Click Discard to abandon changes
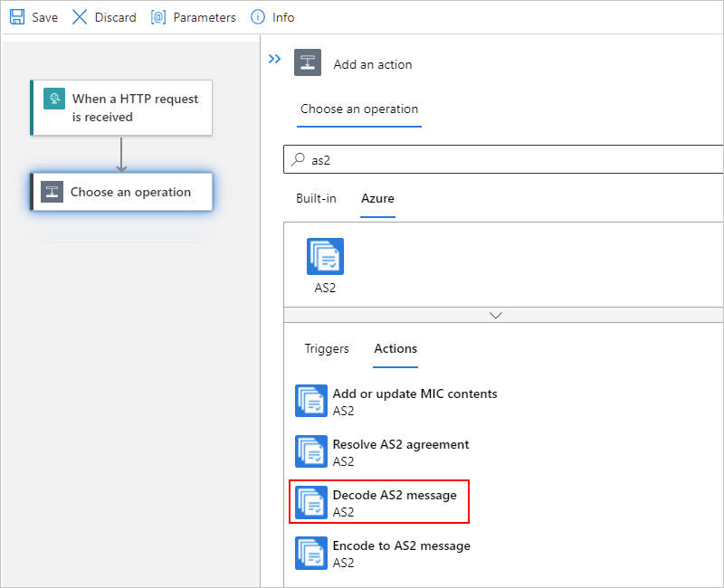Viewport: 724px width, 588px height. point(102,16)
